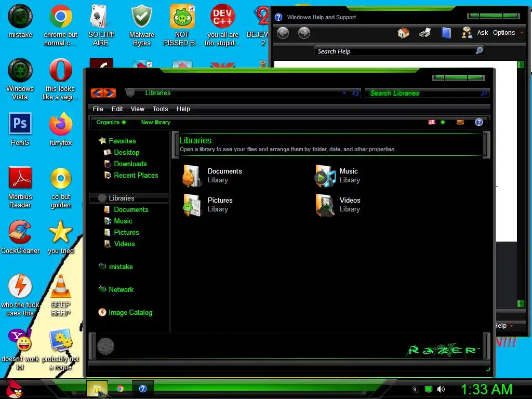Open the File menu
532x399 pixels.
98,109
